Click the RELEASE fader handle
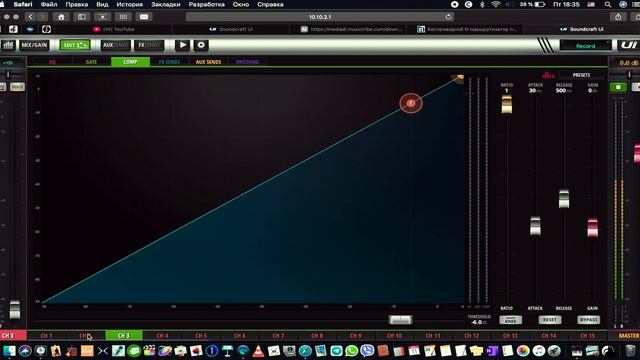This screenshot has width=640, height=360. tap(564, 199)
